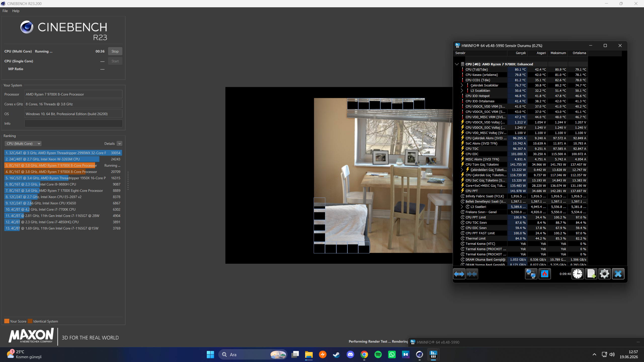The height and width of the screenshot is (362, 644).
Task: Expand the L3 Sıcaklıkları sensor row
Action: click(462, 90)
